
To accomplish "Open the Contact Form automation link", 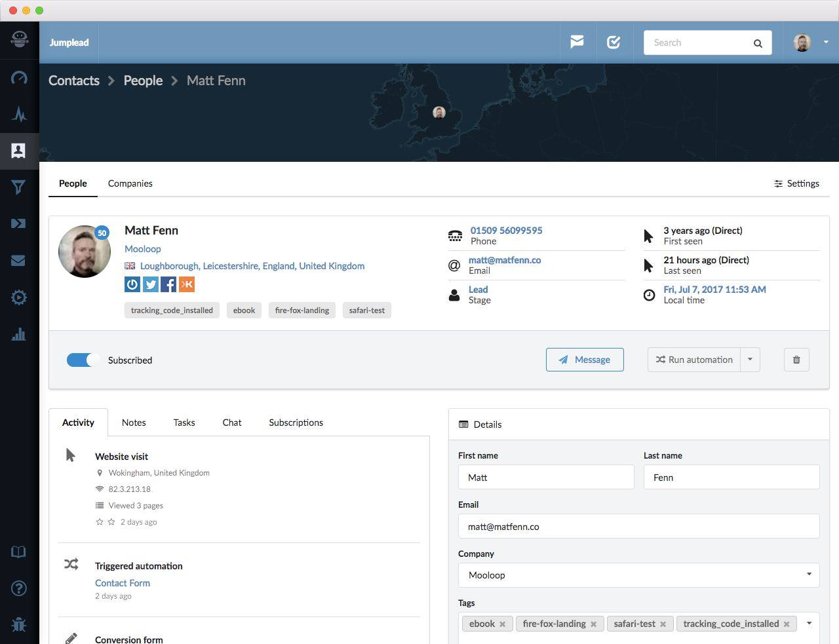I will tap(123, 583).
